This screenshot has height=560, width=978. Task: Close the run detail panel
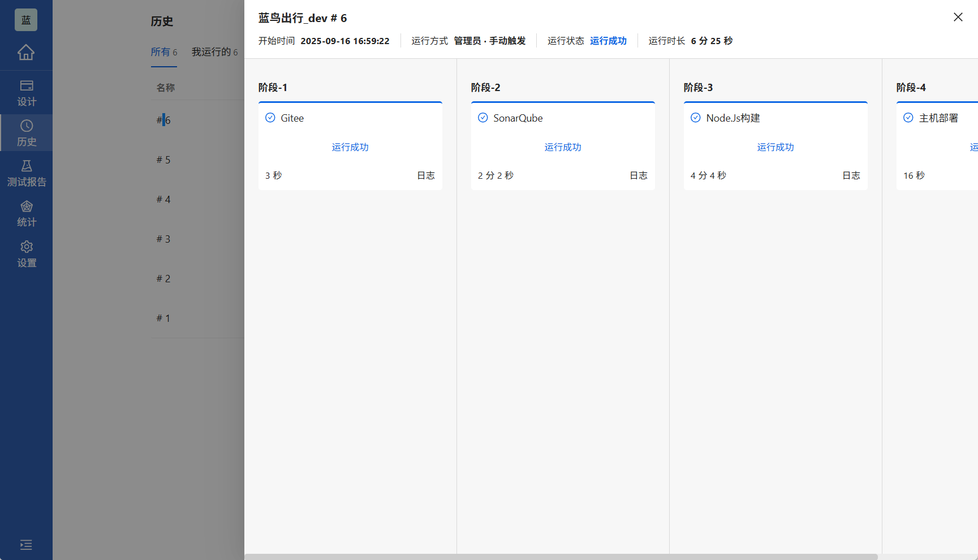pyautogui.click(x=958, y=17)
